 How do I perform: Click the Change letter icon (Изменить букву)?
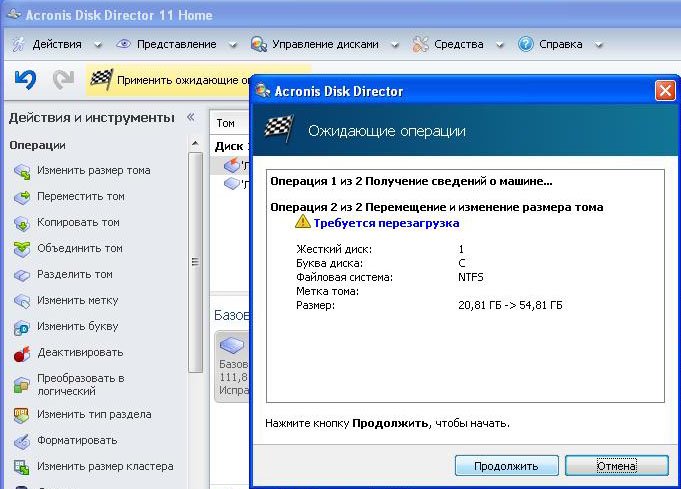tap(22, 327)
